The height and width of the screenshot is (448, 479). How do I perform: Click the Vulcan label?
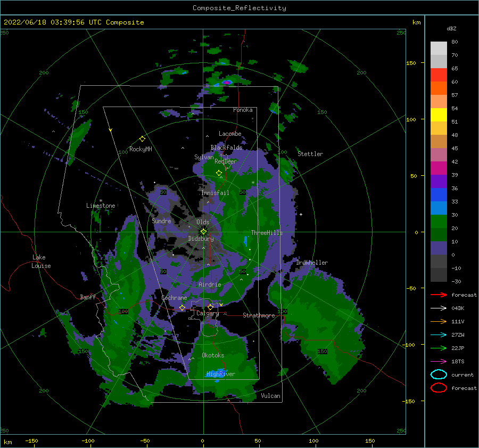click(x=271, y=396)
